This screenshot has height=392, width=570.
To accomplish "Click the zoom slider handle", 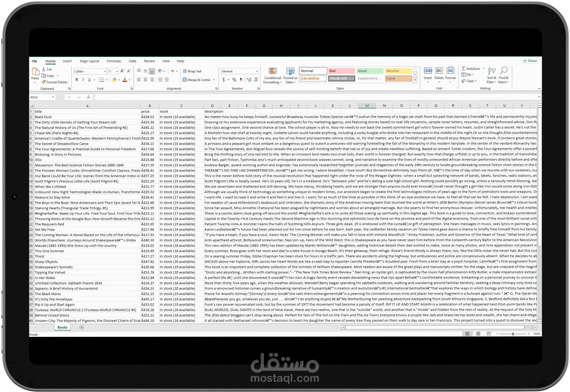I will [513, 334].
